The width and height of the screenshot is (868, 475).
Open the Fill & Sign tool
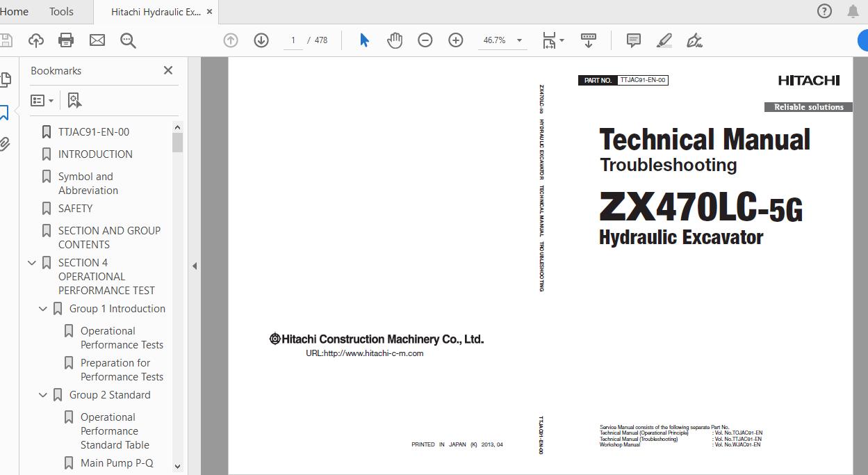[x=694, y=40]
